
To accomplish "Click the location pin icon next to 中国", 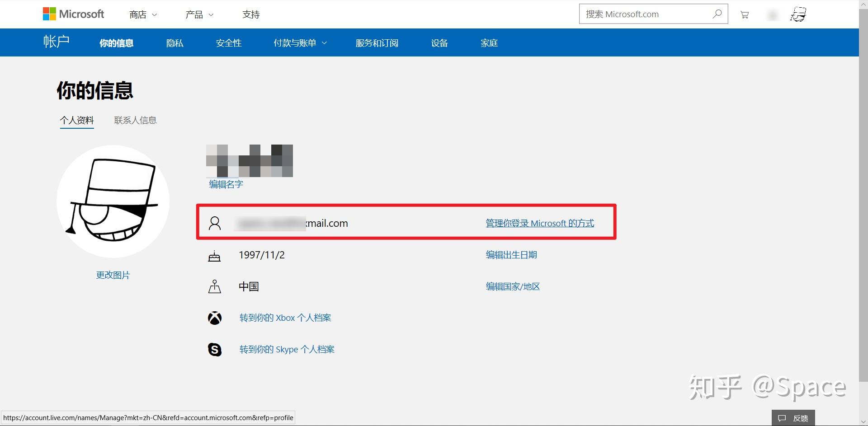I will (x=214, y=286).
